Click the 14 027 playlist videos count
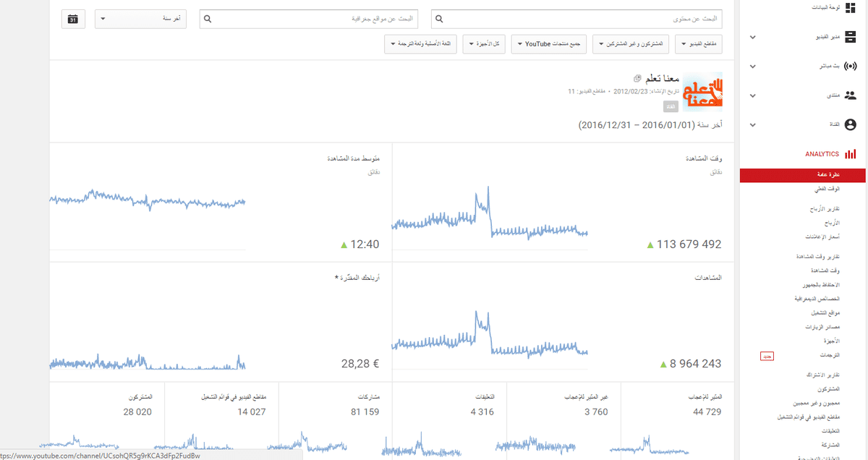The width and height of the screenshot is (868, 460). coord(251,412)
